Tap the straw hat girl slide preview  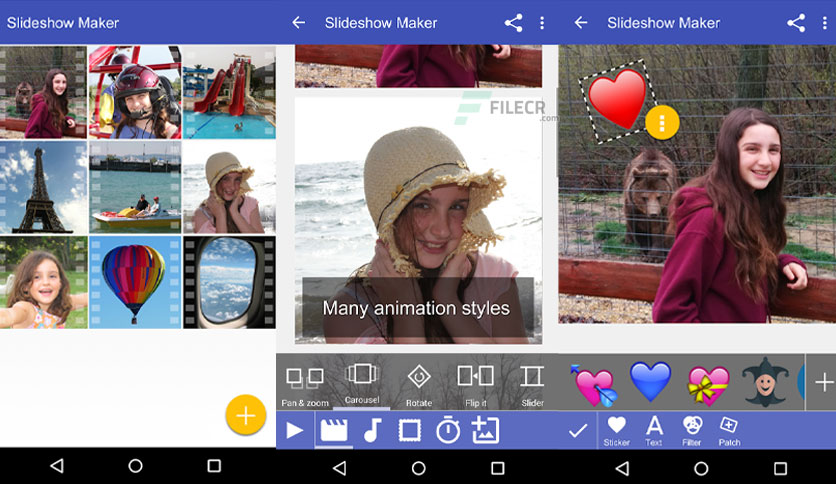point(419,221)
